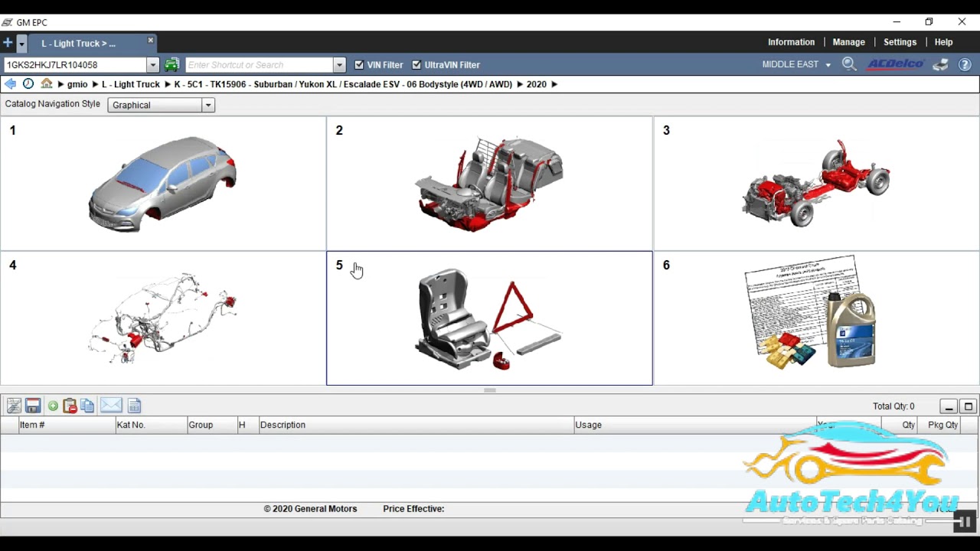Image resolution: width=980 pixels, height=551 pixels.
Task: Select 2020 in the breadcrumb
Action: tap(537, 84)
